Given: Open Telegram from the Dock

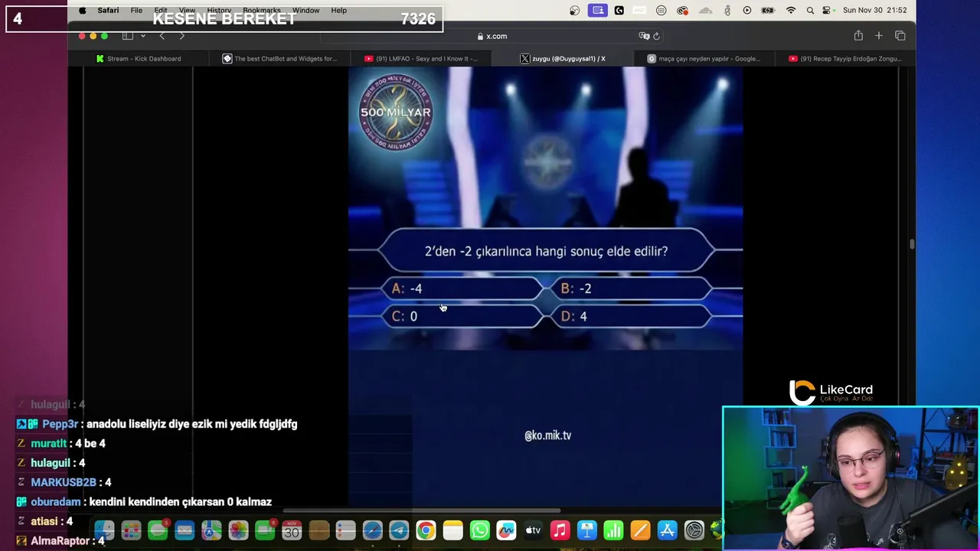Looking at the screenshot, I should coord(399,530).
